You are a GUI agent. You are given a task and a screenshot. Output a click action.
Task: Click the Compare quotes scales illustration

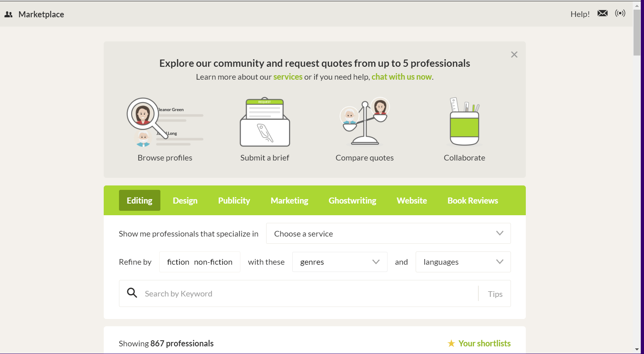pos(365,121)
